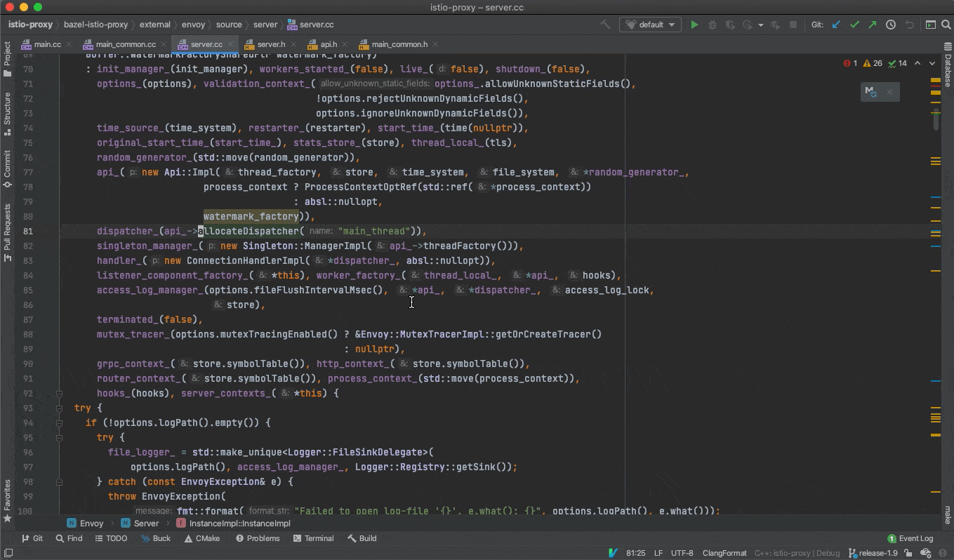Toggle the Structure tool window

(8, 112)
